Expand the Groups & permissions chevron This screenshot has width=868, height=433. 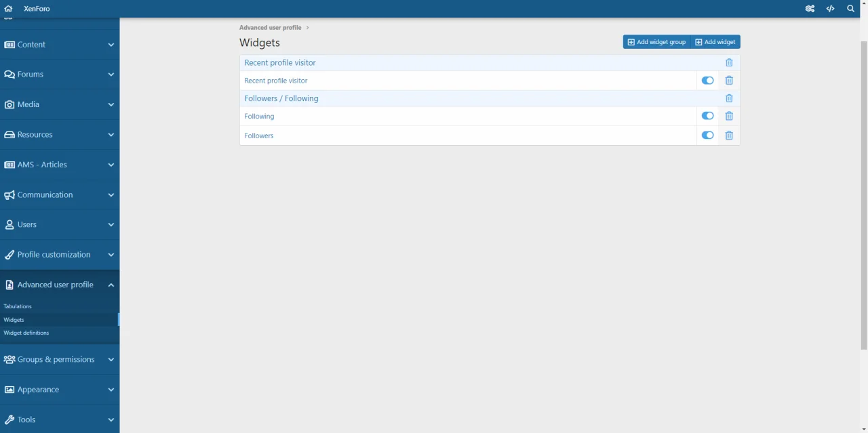(x=111, y=359)
